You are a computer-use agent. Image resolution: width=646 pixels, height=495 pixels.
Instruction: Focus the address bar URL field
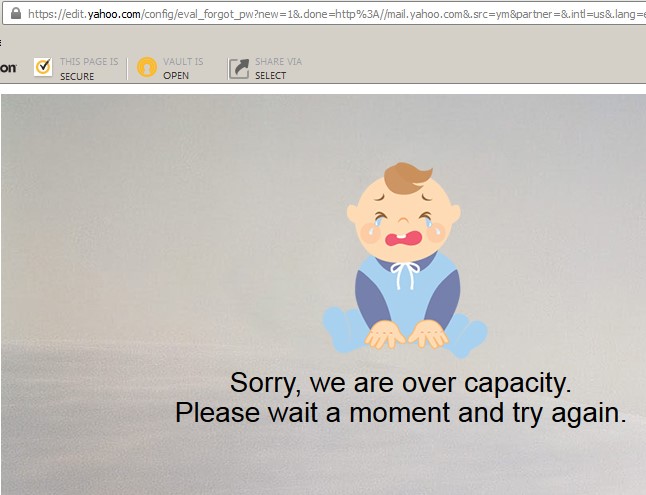pos(325,14)
